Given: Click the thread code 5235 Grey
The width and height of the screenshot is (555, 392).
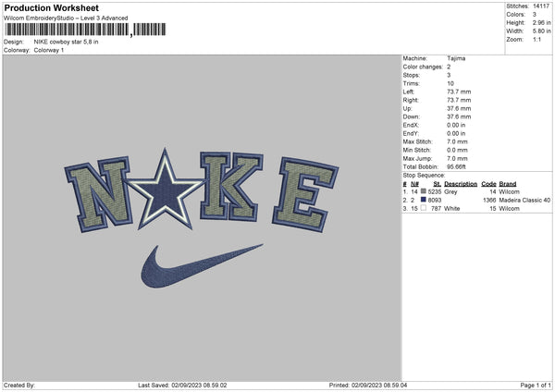Looking at the screenshot, I should (442, 191).
